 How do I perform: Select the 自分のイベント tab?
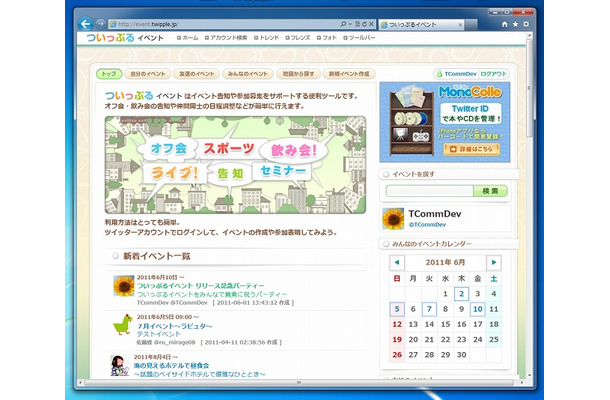pos(148,74)
